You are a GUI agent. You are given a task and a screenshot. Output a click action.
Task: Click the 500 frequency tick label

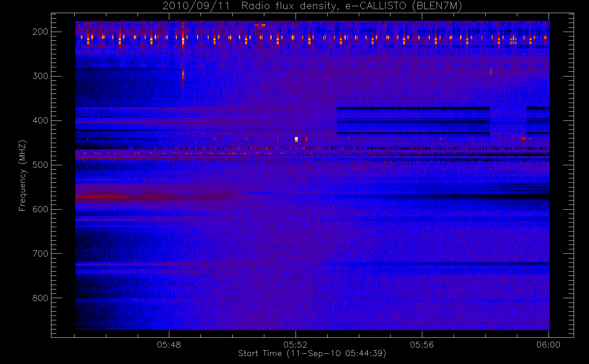[40, 165]
